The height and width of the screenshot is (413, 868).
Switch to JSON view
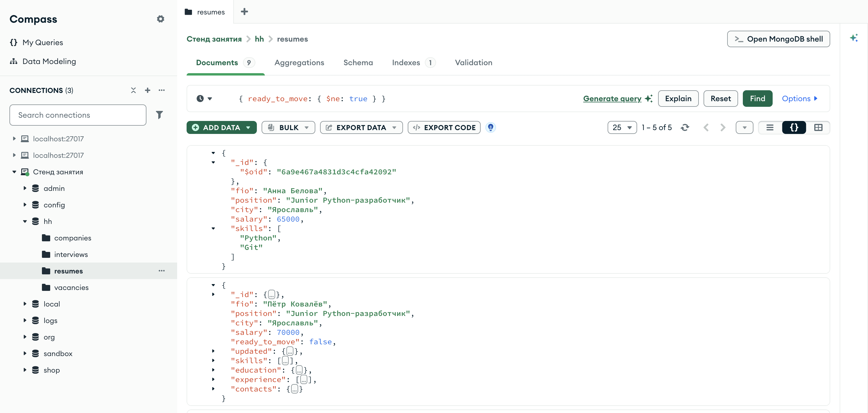pos(794,127)
